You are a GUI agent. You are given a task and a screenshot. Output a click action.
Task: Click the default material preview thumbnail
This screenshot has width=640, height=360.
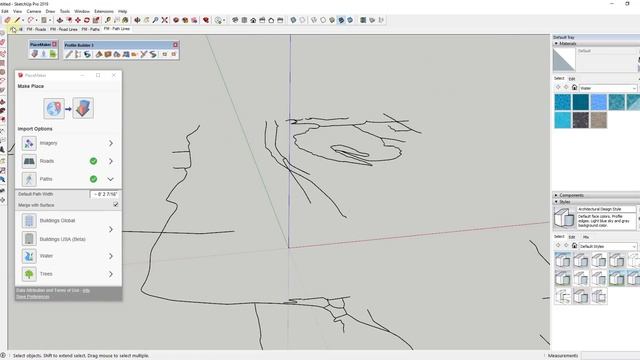[x=564, y=60]
